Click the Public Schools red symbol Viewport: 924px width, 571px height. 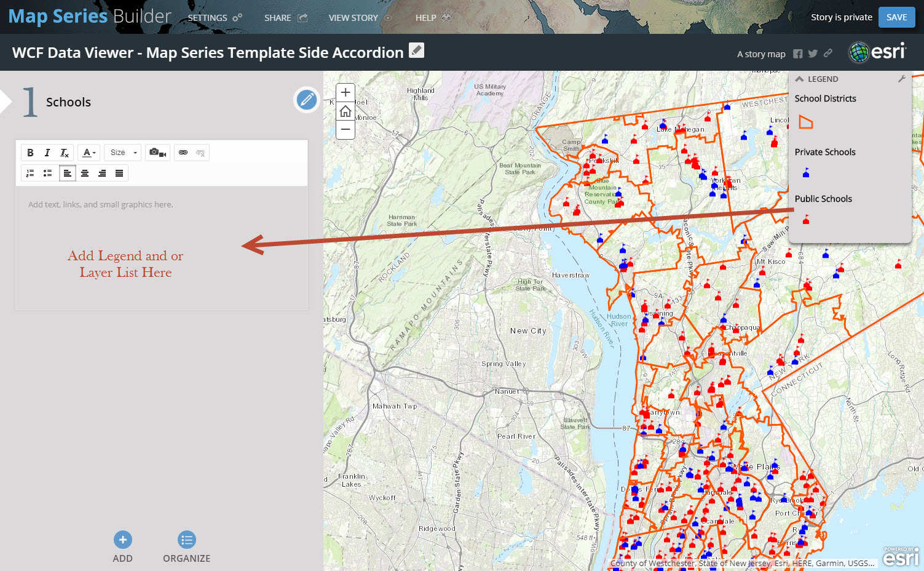tap(806, 219)
